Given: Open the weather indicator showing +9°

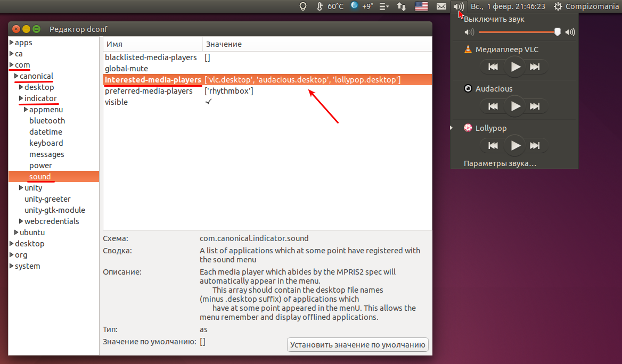Looking at the screenshot, I should [362, 6].
